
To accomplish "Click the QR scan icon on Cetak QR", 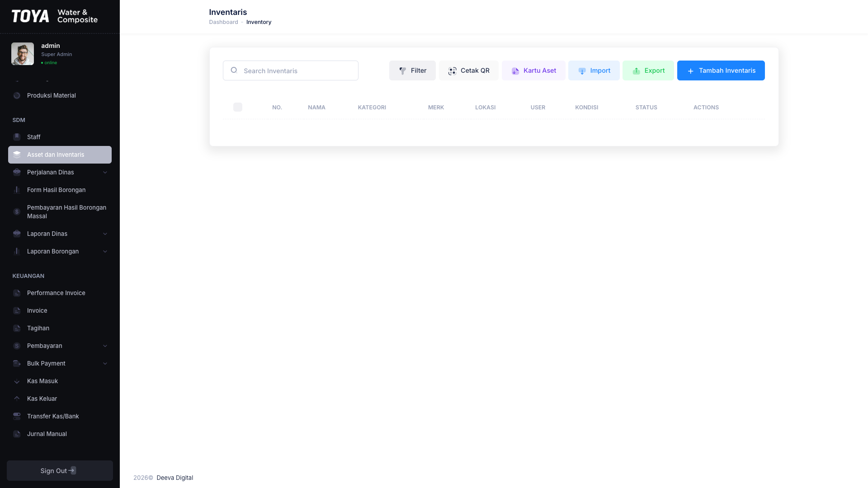I will [x=452, y=71].
